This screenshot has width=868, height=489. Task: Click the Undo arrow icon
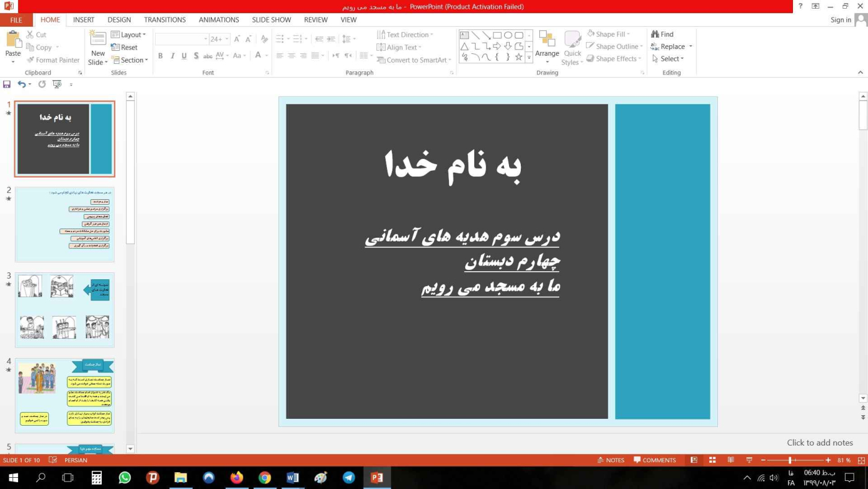21,84
